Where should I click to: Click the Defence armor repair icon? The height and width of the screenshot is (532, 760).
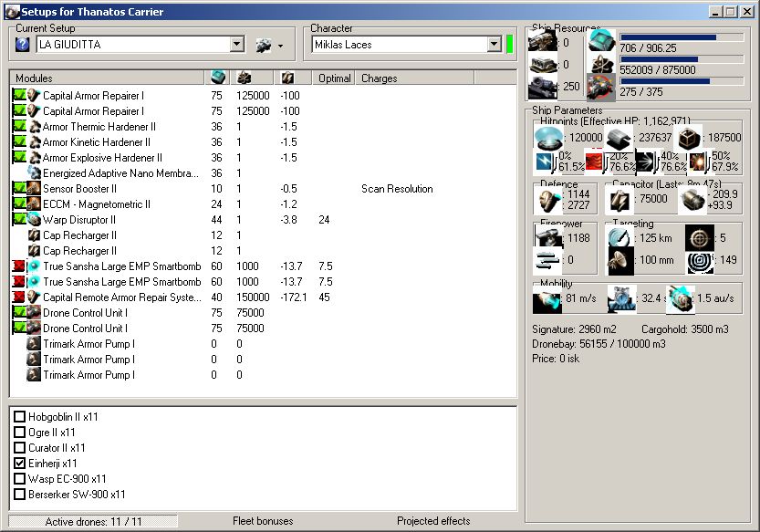click(x=549, y=200)
